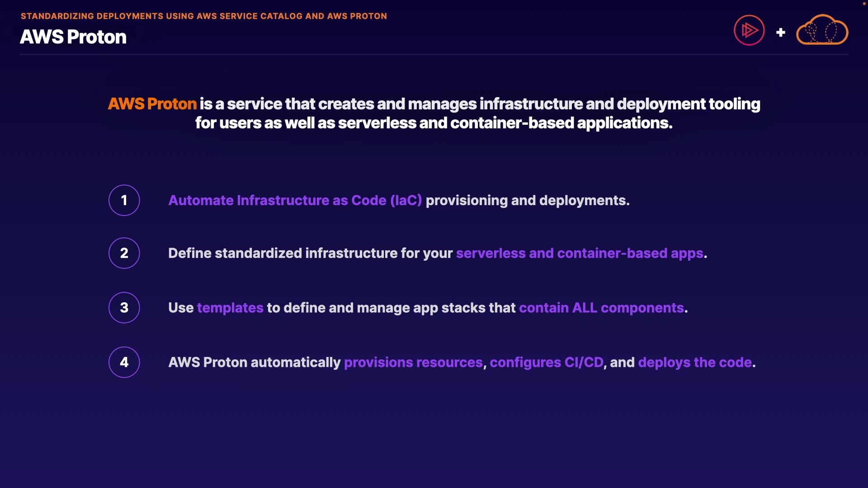Click the AWS Proton slide title

tap(73, 37)
